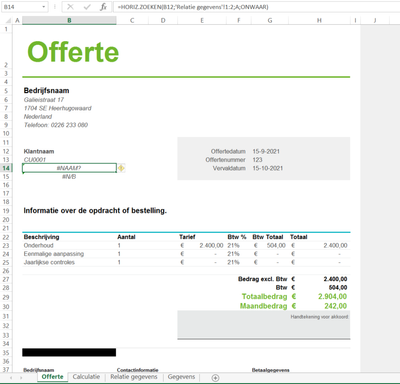Click the Informatie over de opdracht heading
Viewport: 400px width, 384px height.
click(95, 211)
